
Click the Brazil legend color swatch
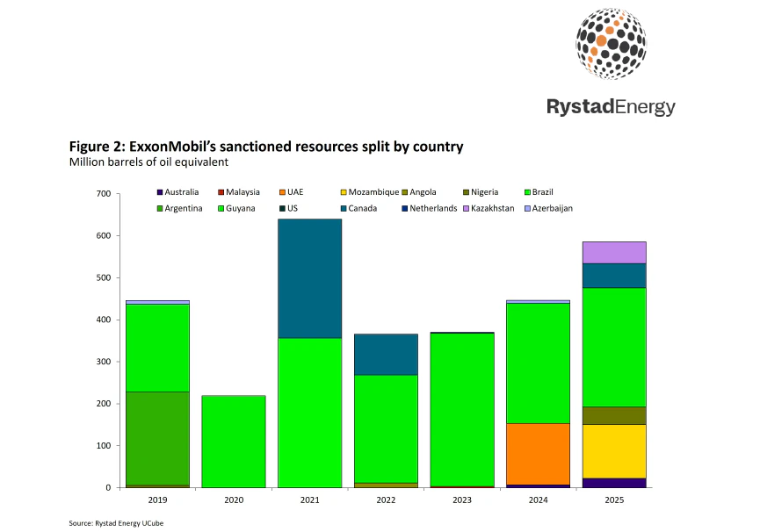click(x=527, y=192)
